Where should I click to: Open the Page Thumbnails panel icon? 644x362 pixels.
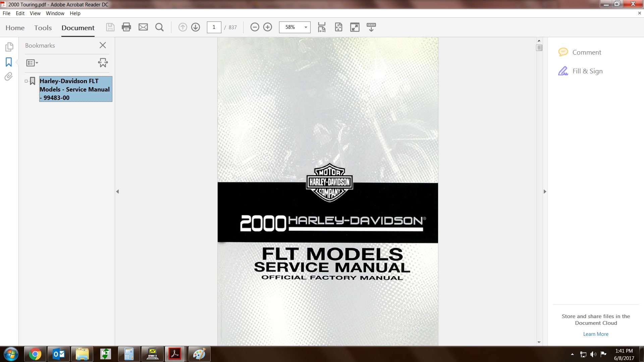9,47
